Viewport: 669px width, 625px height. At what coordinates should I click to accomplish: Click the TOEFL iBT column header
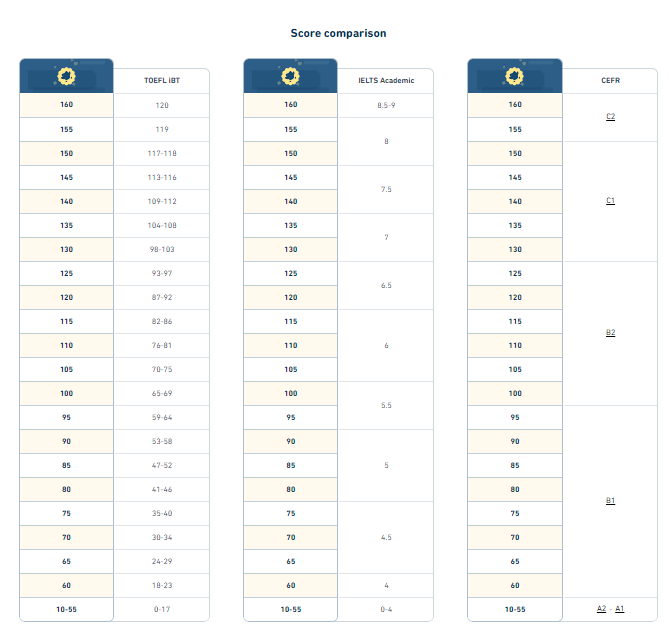coord(162,81)
